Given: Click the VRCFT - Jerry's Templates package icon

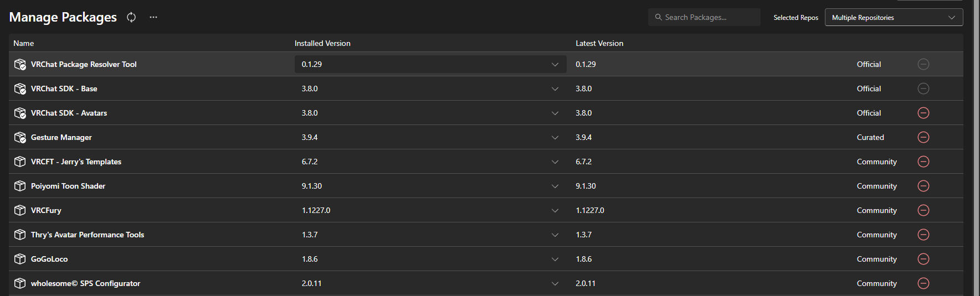Looking at the screenshot, I should tap(20, 162).
